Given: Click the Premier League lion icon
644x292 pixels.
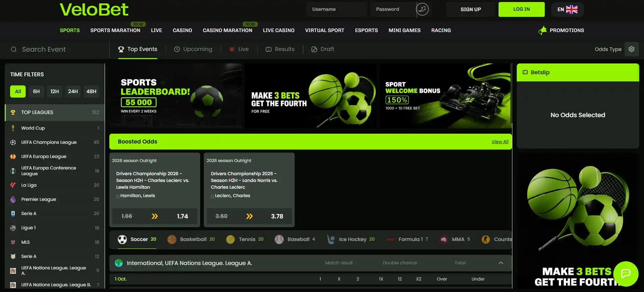Looking at the screenshot, I should pyautogui.click(x=13, y=200).
